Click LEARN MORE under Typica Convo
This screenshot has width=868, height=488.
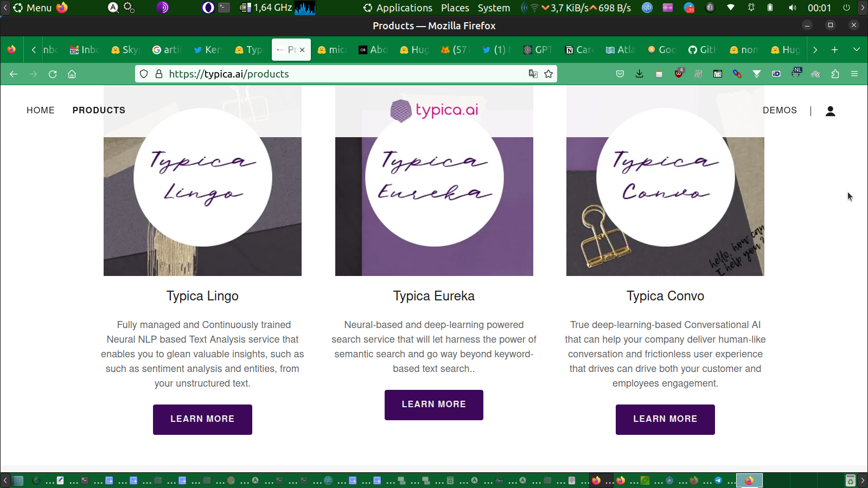pos(665,420)
